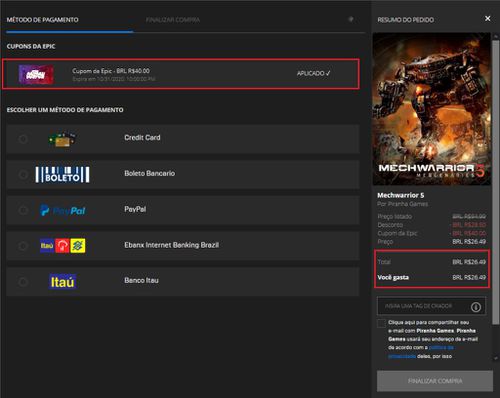Select the Banco Itau radio button
500x398 pixels.
point(23,282)
